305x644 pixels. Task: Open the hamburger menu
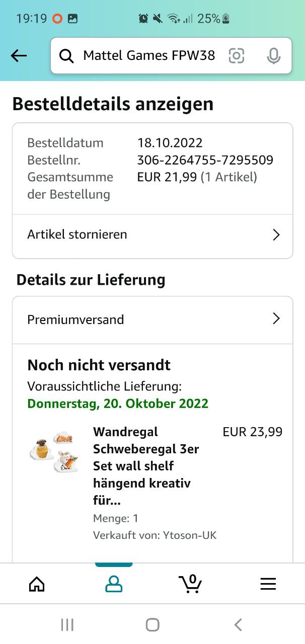(268, 584)
